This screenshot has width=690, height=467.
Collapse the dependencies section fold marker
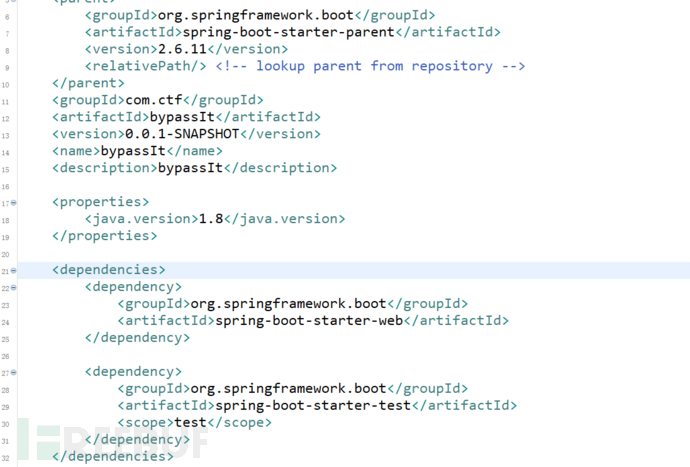pyautogui.click(x=13, y=270)
